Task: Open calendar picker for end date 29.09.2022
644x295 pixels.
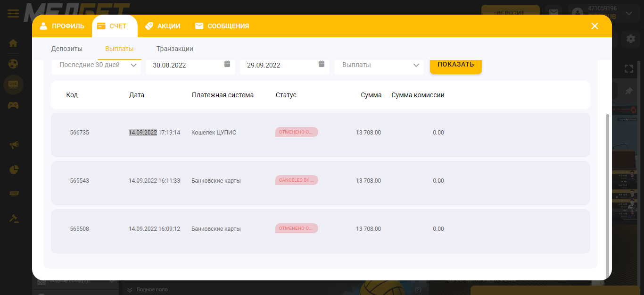Action: (x=322, y=64)
